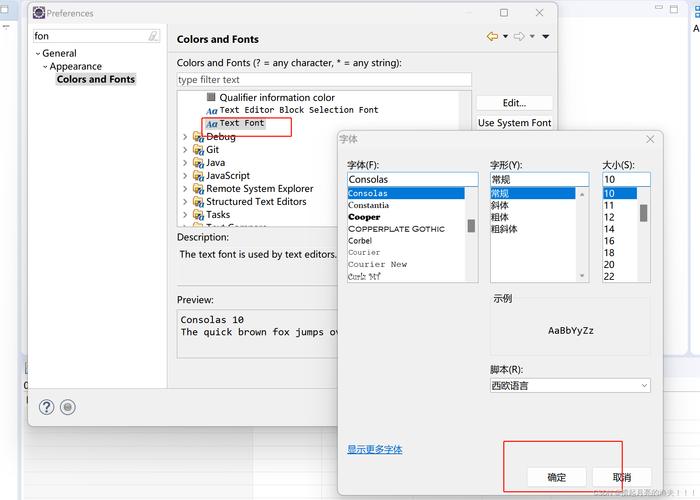The height and width of the screenshot is (500, 700).
Task: Select Courier in the font list
Action: 364,253
